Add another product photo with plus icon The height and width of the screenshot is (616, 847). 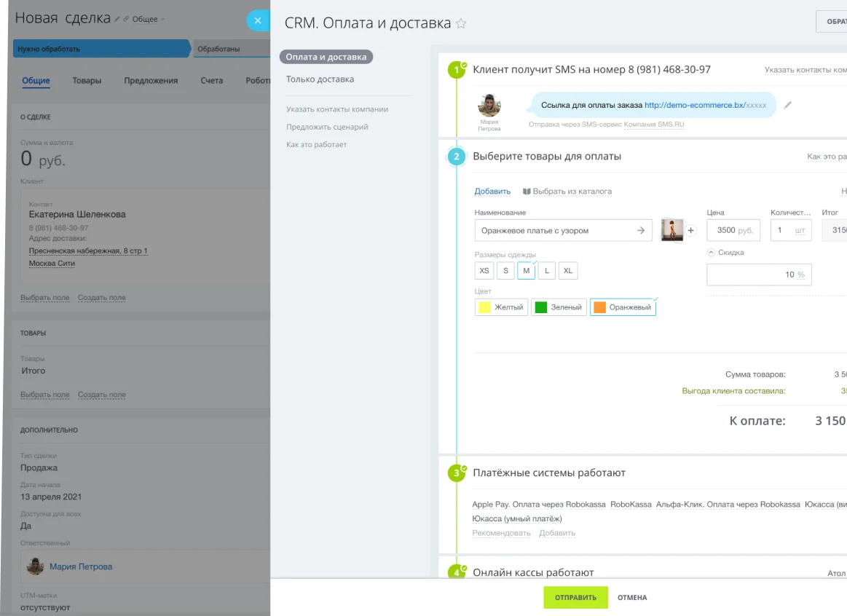coord(690,229)
